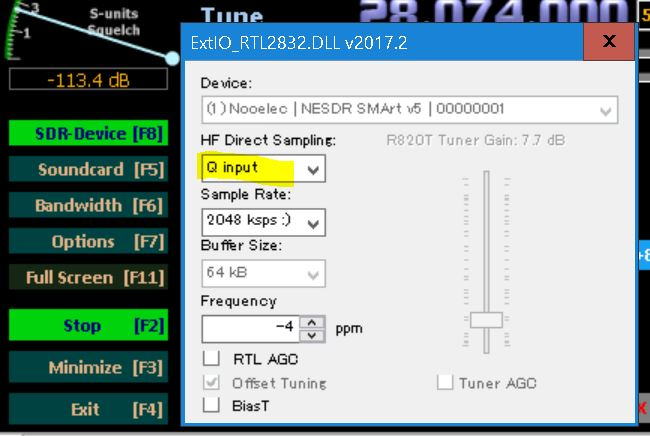
Task: Open the SDR-Device [F8] settings
Action: pos(88,133)
